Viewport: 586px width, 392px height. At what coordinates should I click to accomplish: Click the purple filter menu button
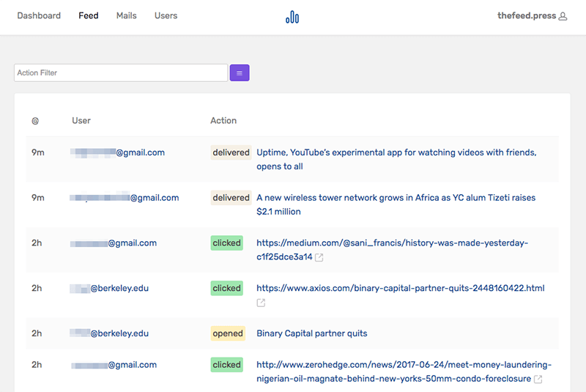tap(240, 73)
